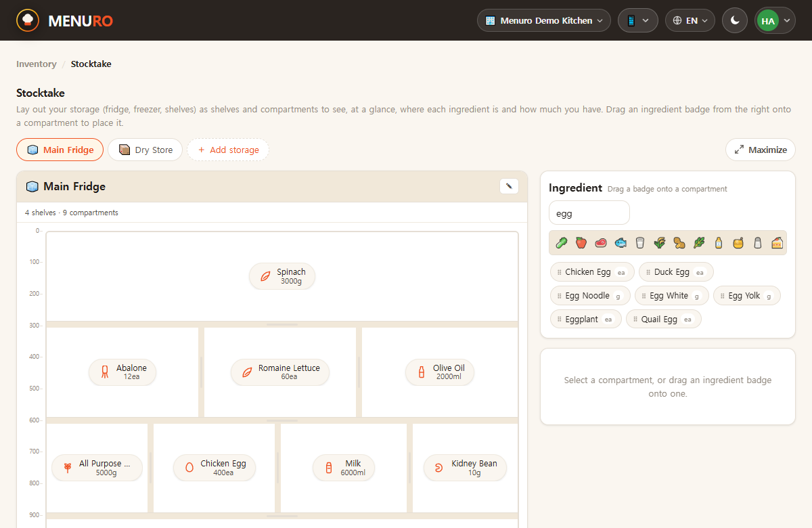The width and height of the screenshot is (812, 528).
Task: Click the pencil edit icon for Main Fridge
Action: (509, 186)
